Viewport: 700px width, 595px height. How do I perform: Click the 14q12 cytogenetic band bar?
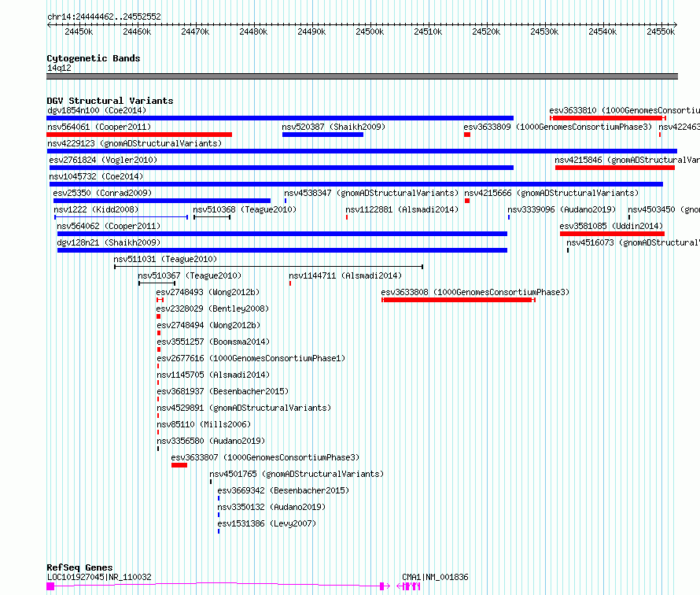pyautogui.click(x=362, y=76)
